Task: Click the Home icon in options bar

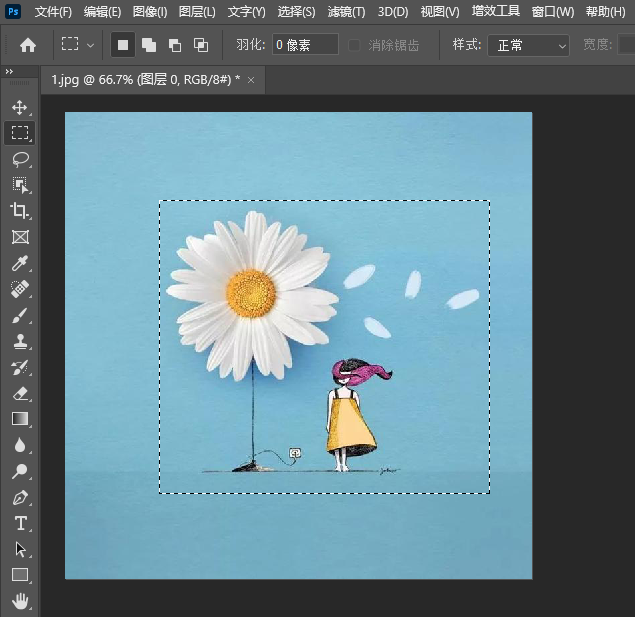Action: coord(28,45)
